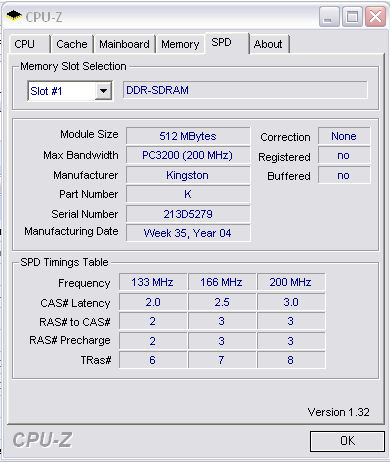Click the CPU-Z chip icon in title bar
This screenshot has width=390, height=462.
click(14, 16)
